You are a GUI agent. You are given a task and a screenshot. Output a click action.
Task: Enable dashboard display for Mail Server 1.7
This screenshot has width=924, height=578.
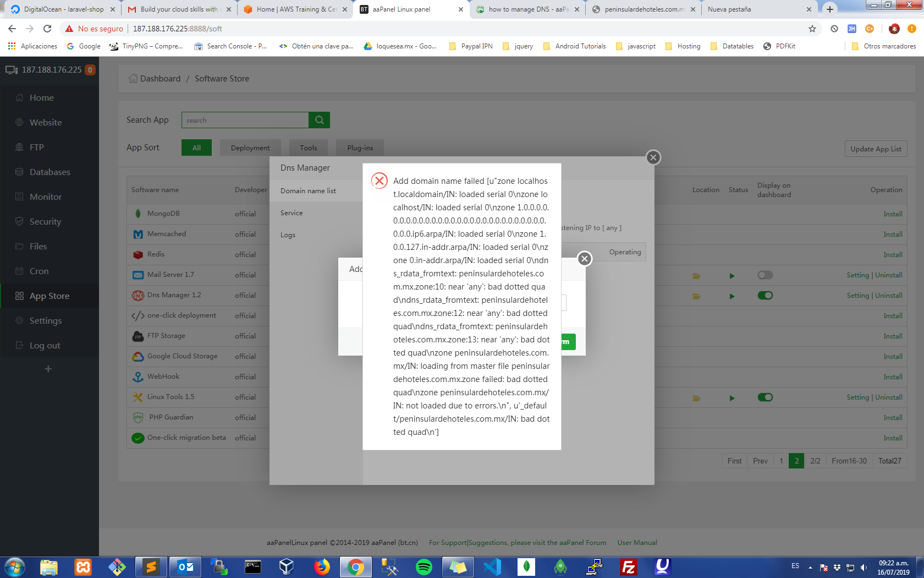tap(765, 275)
